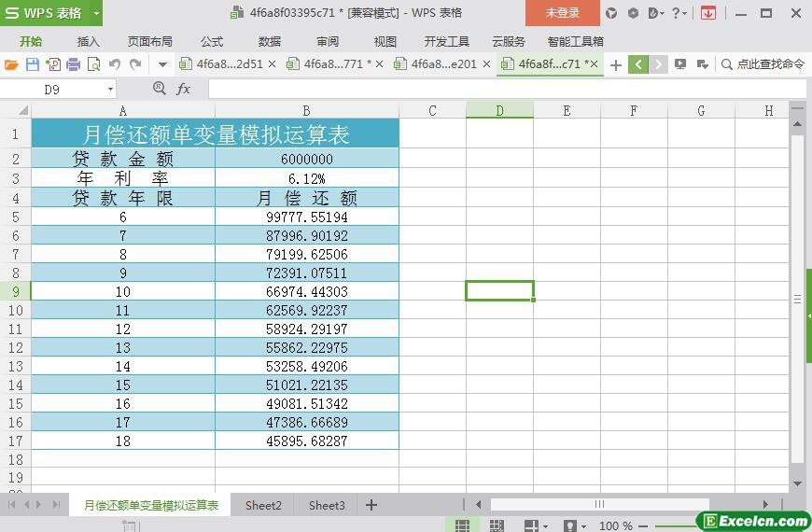This screenshot has width=812, height=532.
Task: Open the 云服务 ribbon tab
Action: point(509,41)
